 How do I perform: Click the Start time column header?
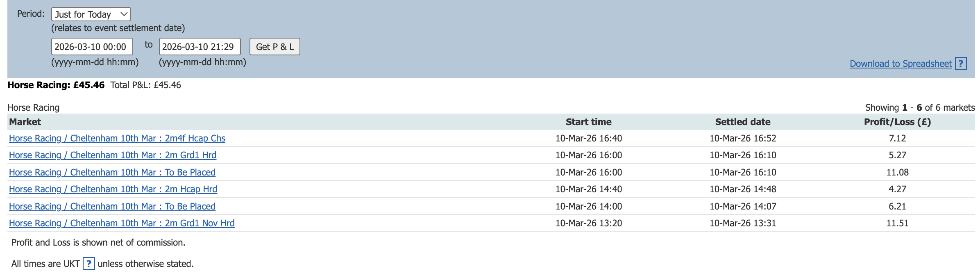click(588, 122)
